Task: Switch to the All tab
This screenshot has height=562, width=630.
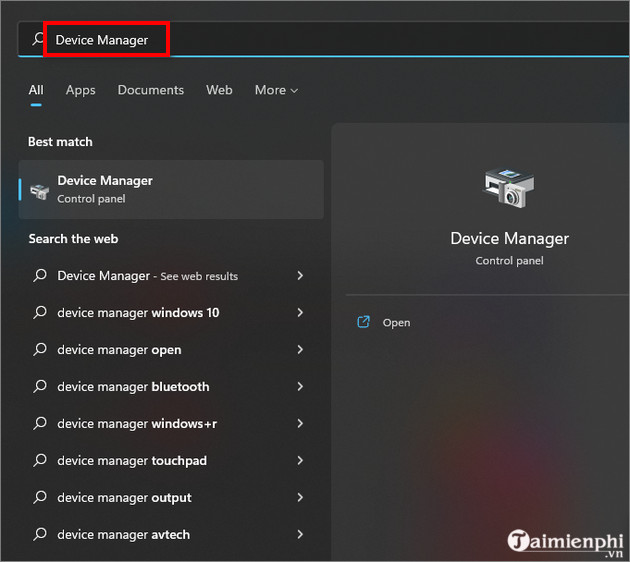Action: click(36, 90)
